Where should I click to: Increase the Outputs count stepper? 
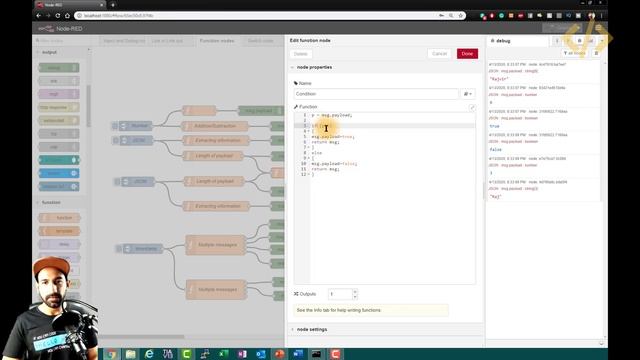[x=355, y=291]
